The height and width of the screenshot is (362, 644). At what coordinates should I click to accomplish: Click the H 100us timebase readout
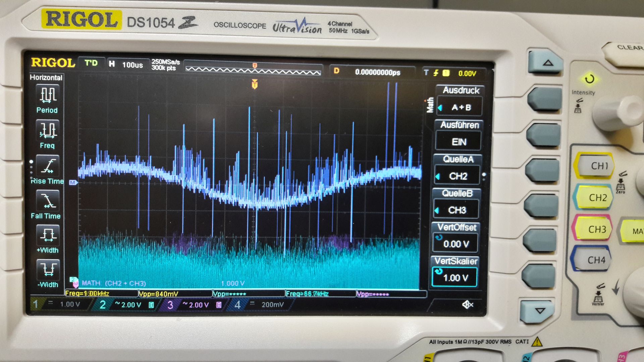[x=126, y=65]
